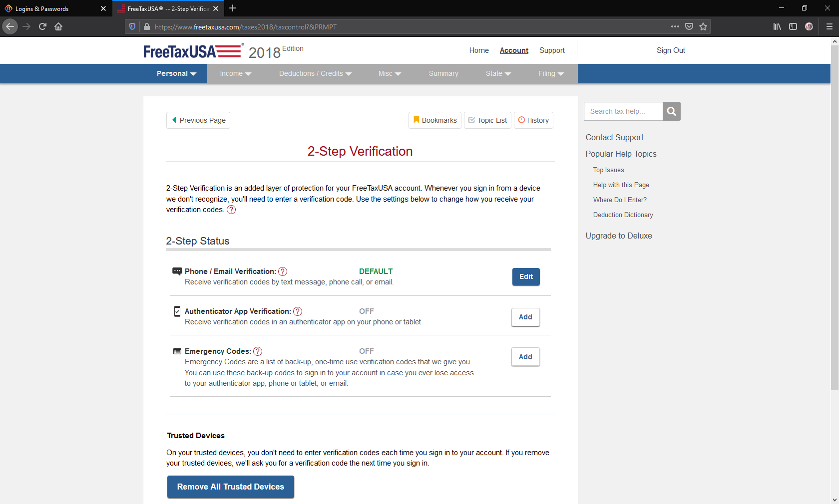
Task: Open the Topic List
Action: coord(487,120)
